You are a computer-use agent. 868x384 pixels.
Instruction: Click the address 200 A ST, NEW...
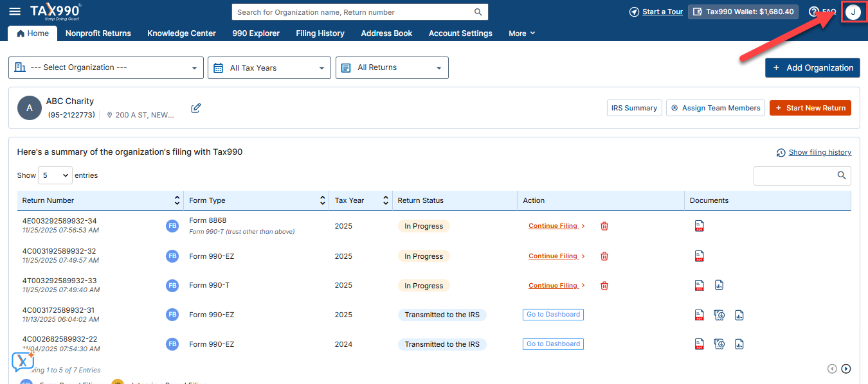[x=145, y=115]
